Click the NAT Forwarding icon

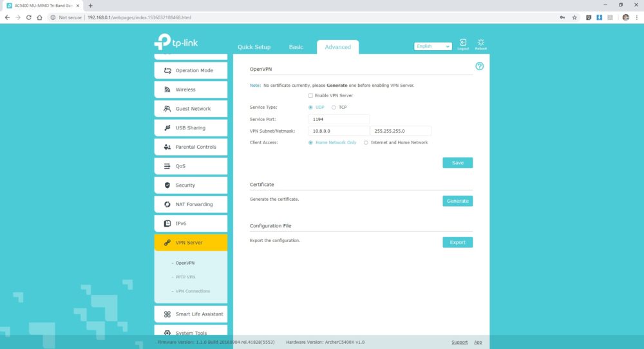167,205
